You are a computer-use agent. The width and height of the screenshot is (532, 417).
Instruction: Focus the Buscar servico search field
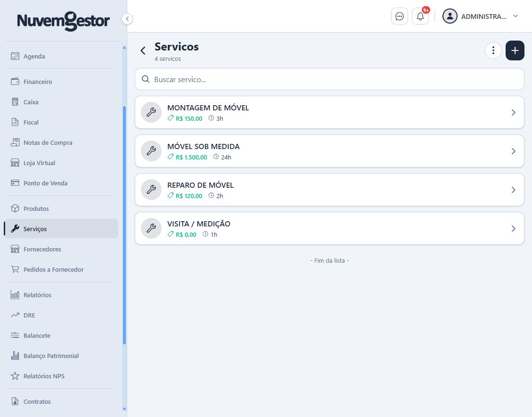pyautogui.click(x=329, y=79)
